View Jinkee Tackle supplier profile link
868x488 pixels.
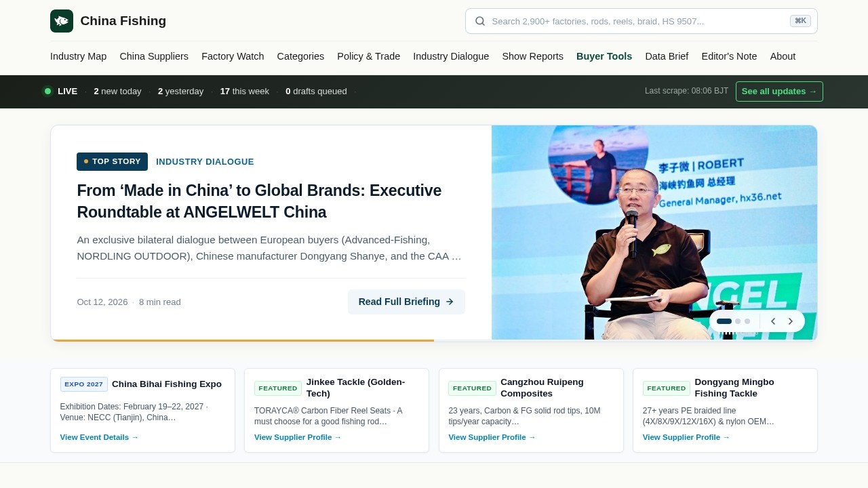(298, 437)
